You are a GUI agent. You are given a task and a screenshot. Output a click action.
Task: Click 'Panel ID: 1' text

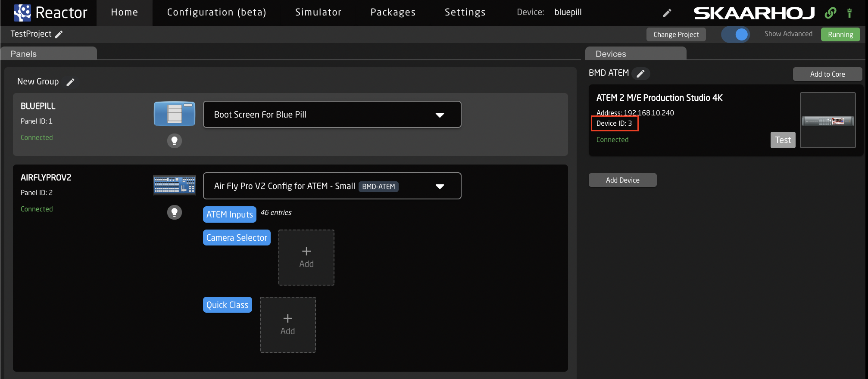pos(37,121)
